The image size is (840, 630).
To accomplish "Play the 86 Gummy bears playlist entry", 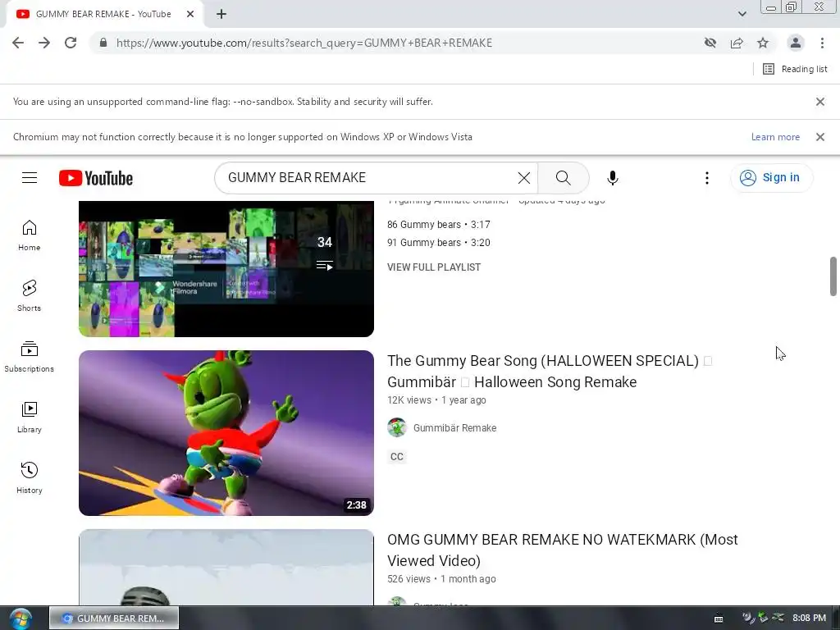I will (439, 225).
